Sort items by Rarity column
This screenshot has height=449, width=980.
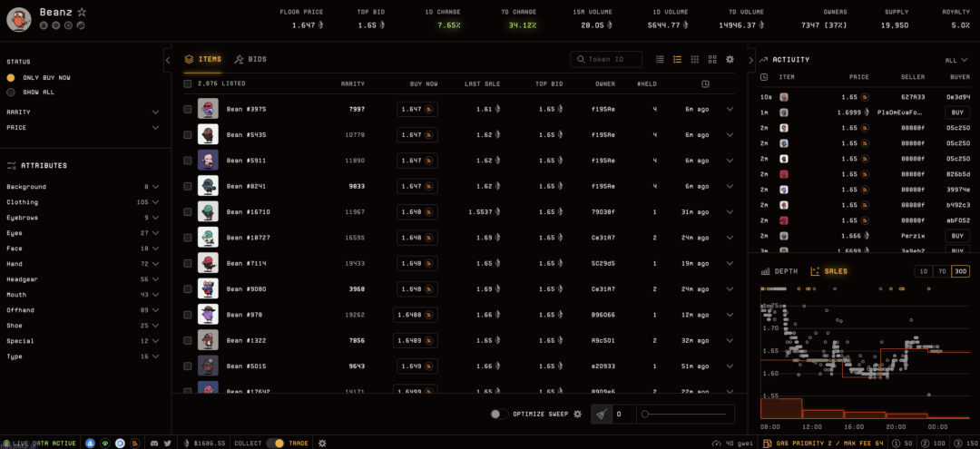click(x=352, y=83)
